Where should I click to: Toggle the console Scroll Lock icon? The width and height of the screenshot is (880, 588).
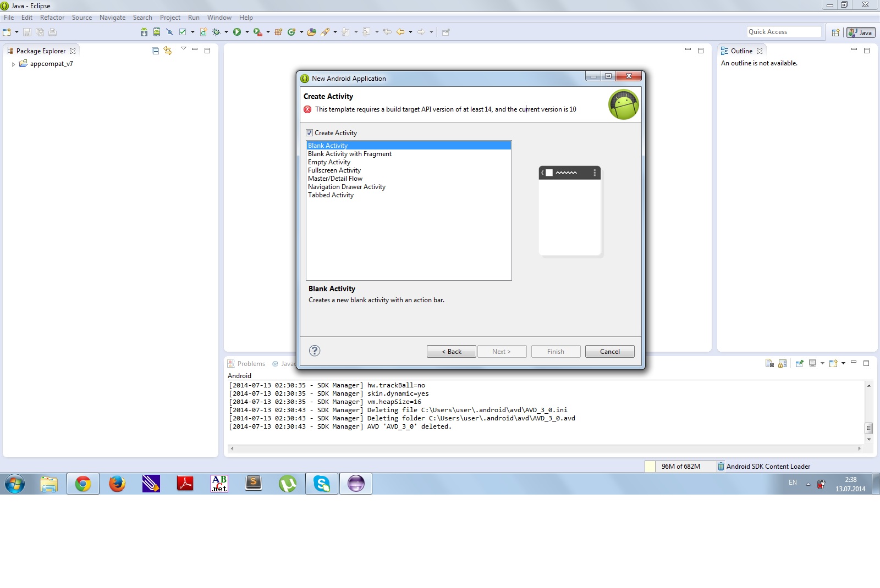[782, 363]
